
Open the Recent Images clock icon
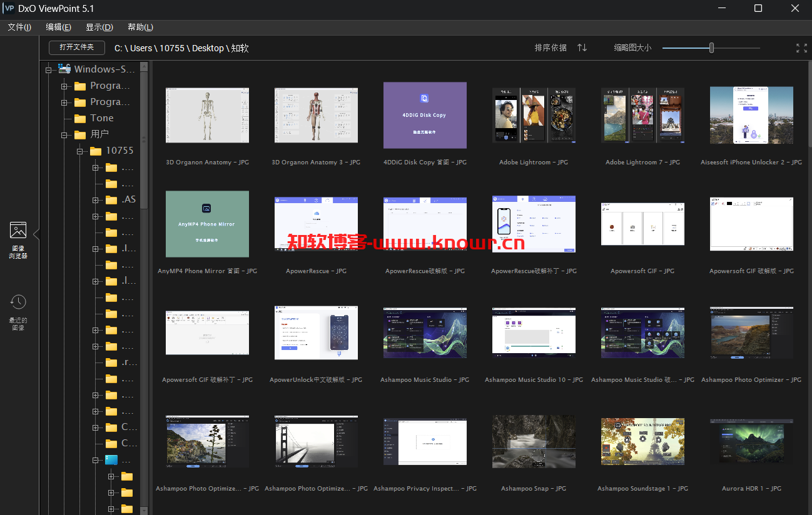click(x=18, y=302)
